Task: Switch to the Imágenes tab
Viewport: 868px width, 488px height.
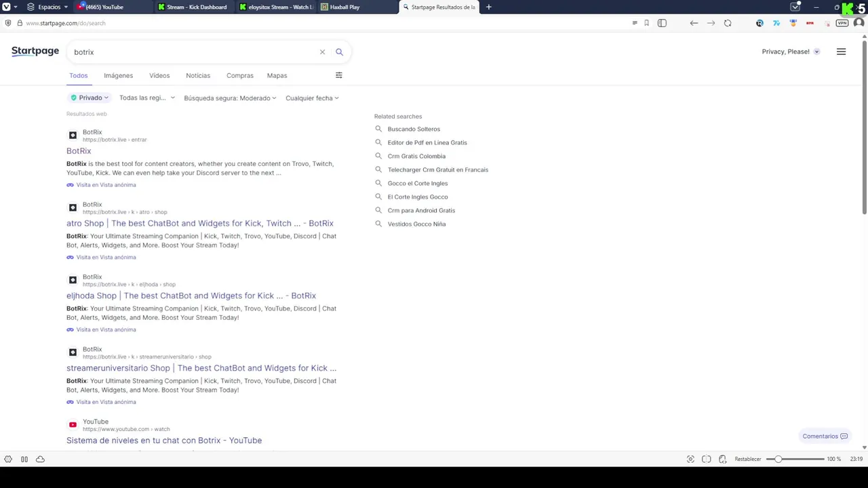Action: click(x=118, y=75)
